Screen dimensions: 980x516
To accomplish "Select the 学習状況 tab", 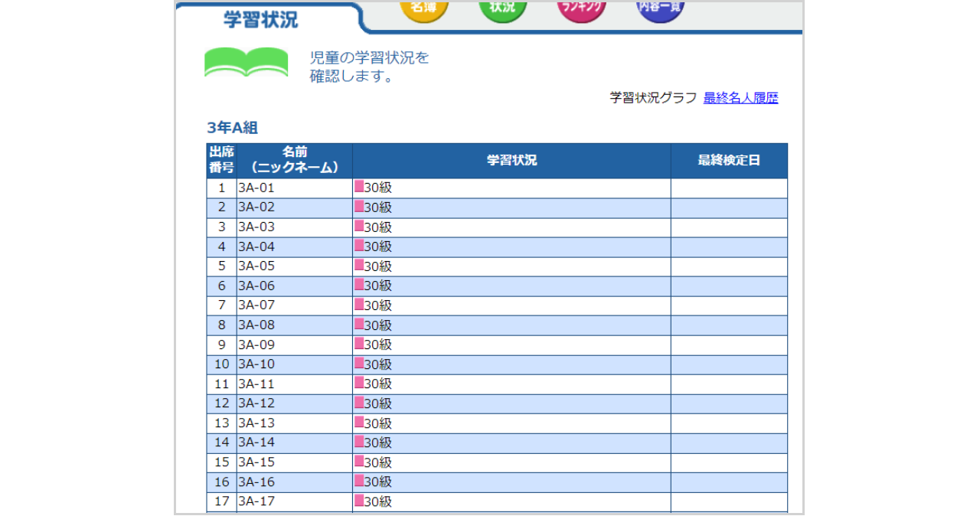I will coord(261,20).
